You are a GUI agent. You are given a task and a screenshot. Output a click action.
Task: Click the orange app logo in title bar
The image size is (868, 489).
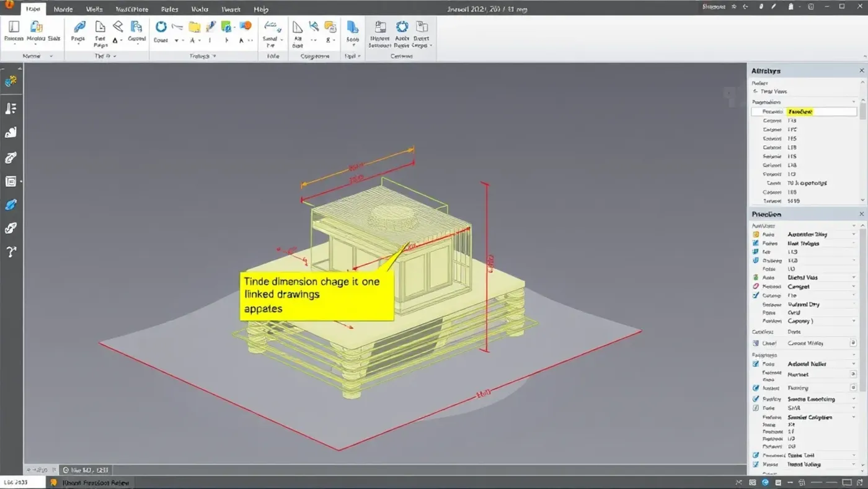click(9, 4)
